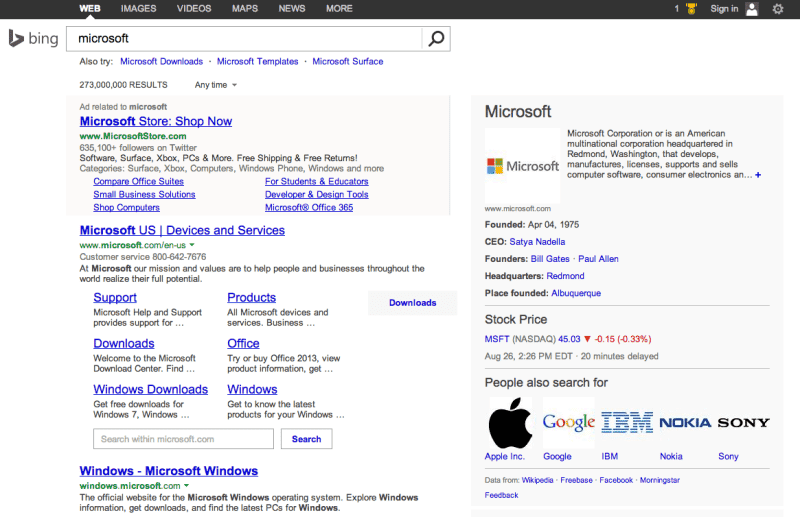This screenshot has width=800, height=517.
Task: Open Microsoft US Devices and Services result
Action: (182, 230)
